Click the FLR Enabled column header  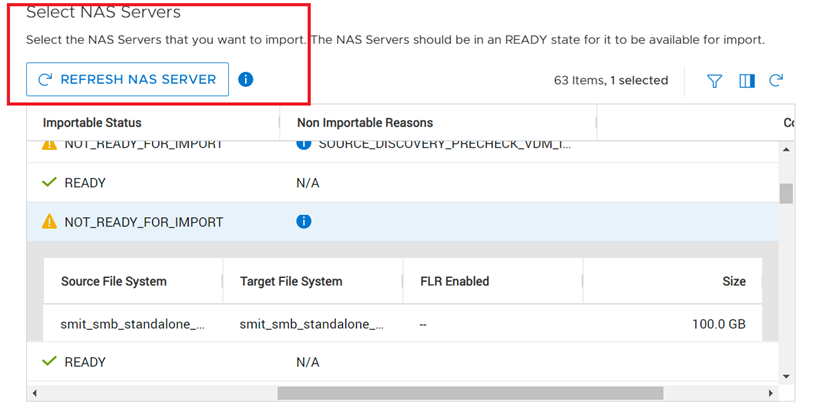tap(454, 281)
